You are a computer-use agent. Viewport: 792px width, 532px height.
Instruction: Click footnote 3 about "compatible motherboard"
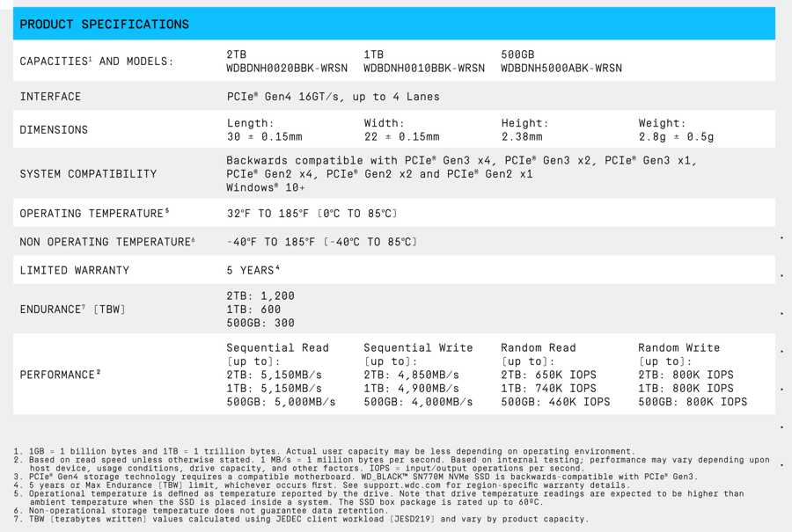click(356, 477)
